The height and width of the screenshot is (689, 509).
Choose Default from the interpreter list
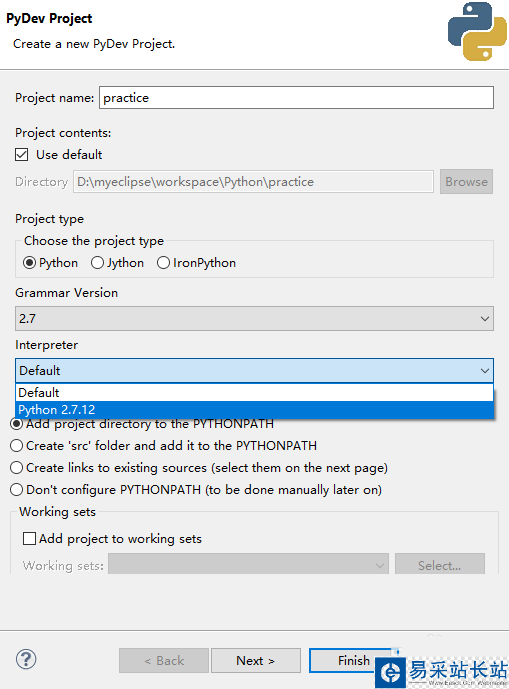coord(254,392)
